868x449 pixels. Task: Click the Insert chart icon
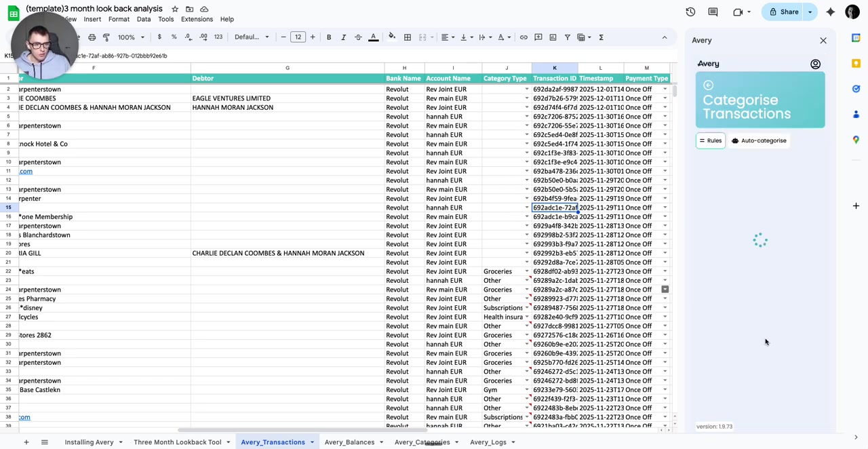pyautogui.click(x=553, y=37)
